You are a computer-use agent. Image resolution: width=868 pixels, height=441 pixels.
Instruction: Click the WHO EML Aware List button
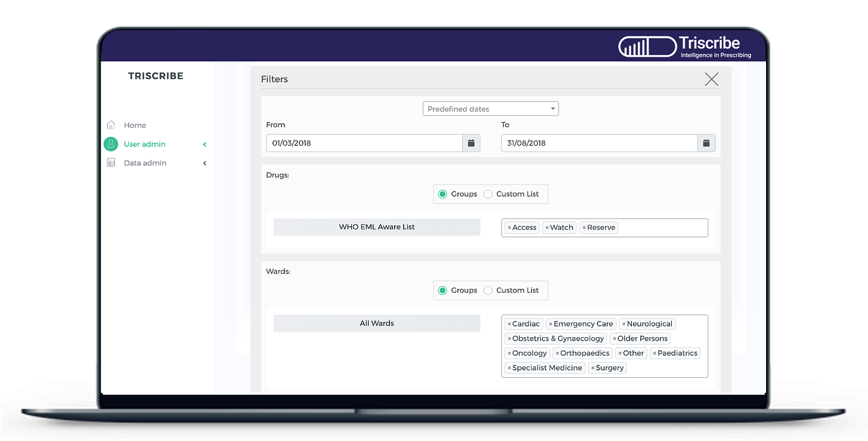[x=376, y=227]
